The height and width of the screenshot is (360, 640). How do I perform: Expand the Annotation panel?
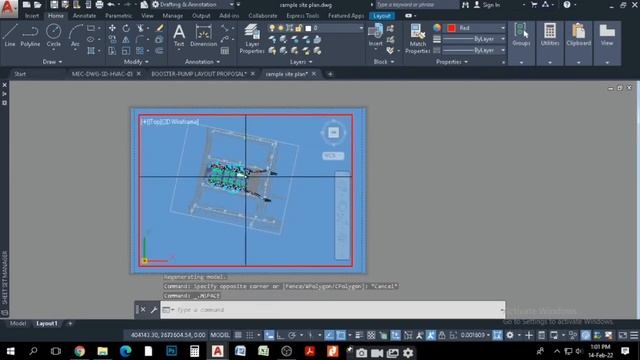click(202, 62)
